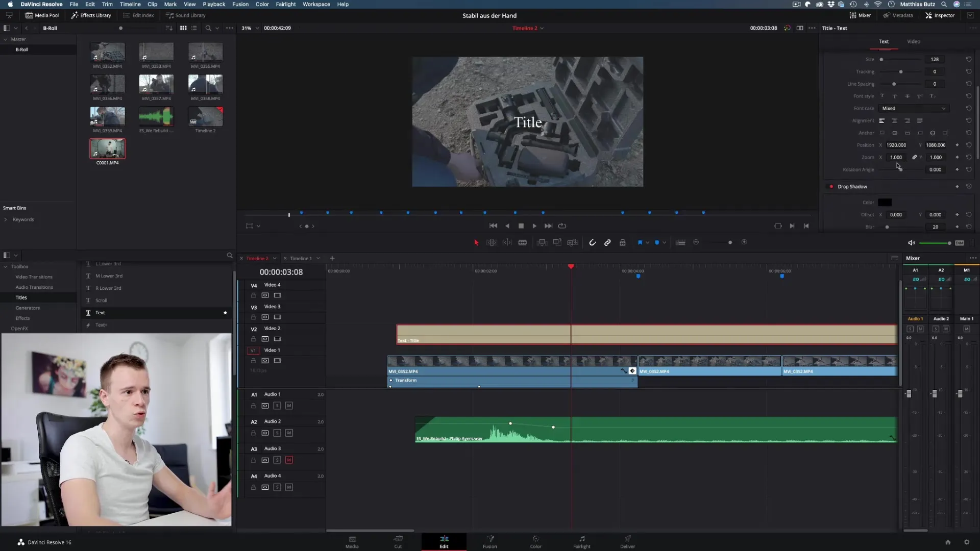
Task: Go to Project Manager home icon
Action: [948, 542]
